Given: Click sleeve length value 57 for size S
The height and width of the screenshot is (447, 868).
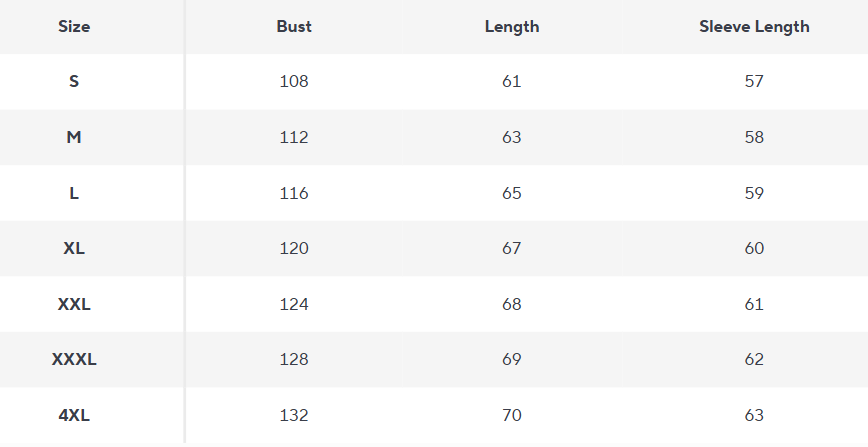Looking at the screenshot, I should (x=754, y=82).
